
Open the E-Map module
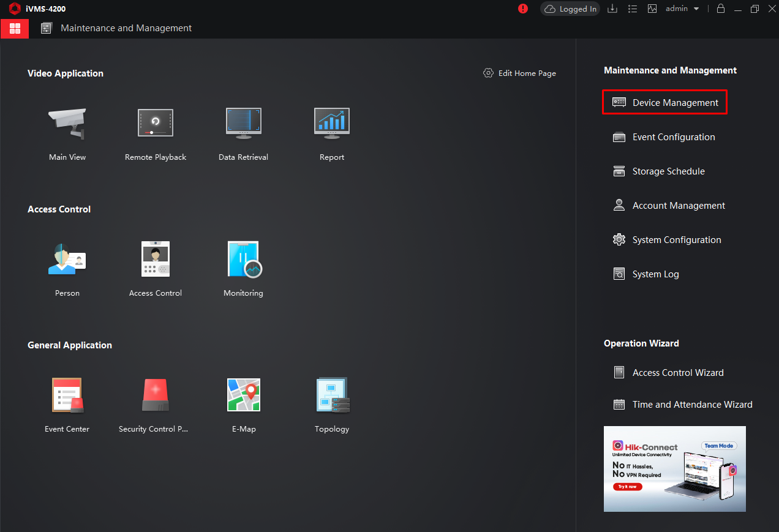click(x=244, y=395)
